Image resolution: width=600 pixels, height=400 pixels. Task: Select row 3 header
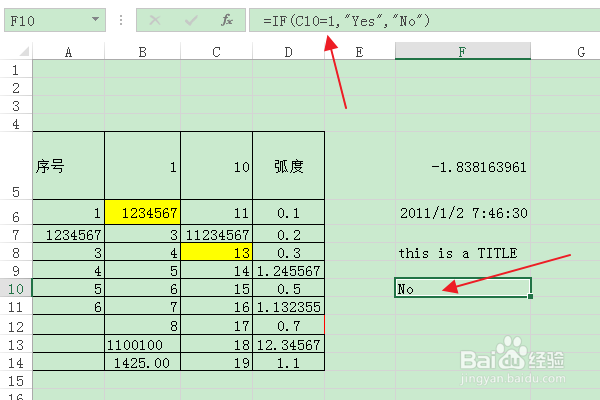tap(16, 106)
